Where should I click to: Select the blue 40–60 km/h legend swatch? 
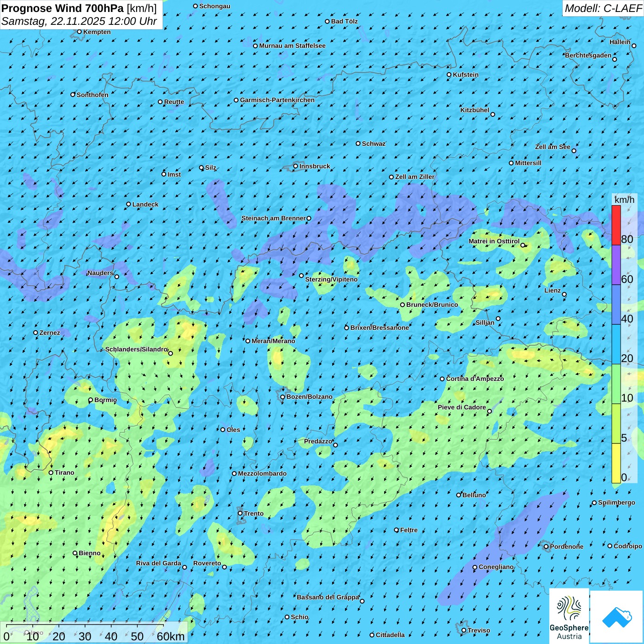click(x=616, y=305)
